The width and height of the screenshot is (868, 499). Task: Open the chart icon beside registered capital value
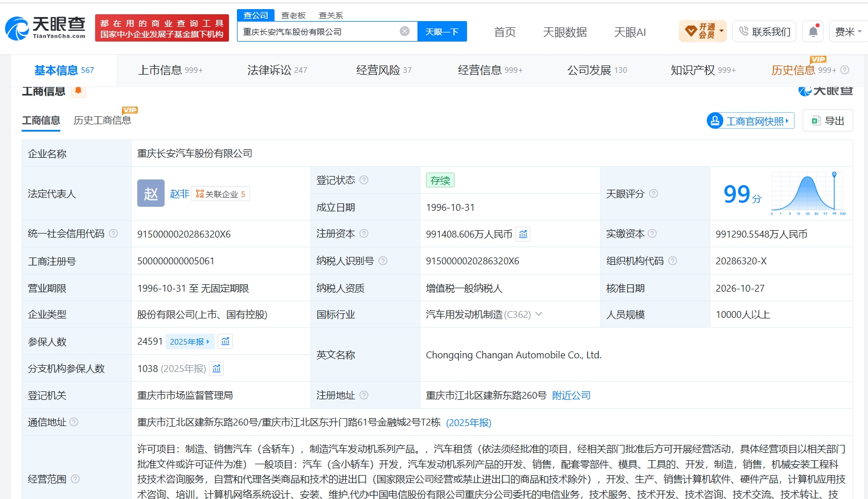tap(523, 234)
